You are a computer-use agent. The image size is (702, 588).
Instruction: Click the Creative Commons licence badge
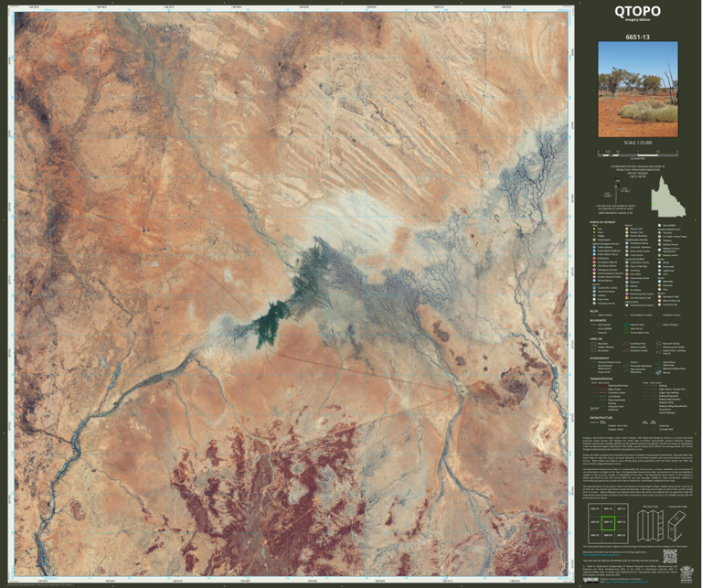(591, 580)
